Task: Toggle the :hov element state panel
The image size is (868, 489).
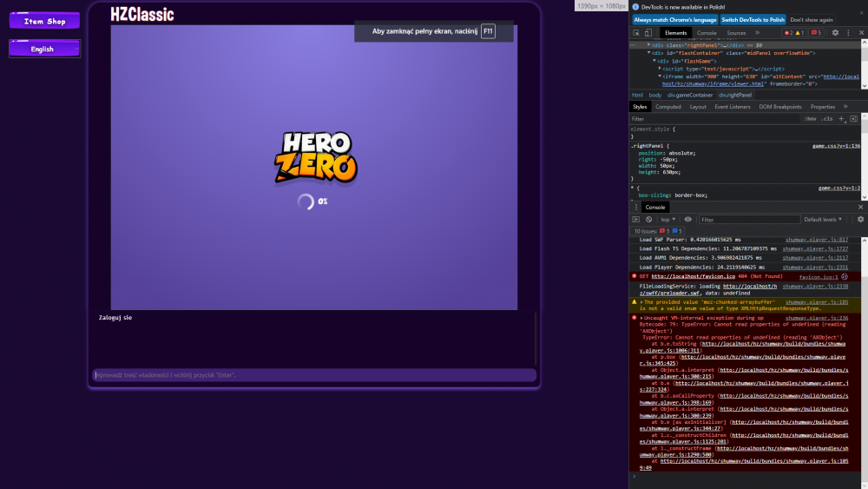Action: pyautogui.click(x=811, y=118)
